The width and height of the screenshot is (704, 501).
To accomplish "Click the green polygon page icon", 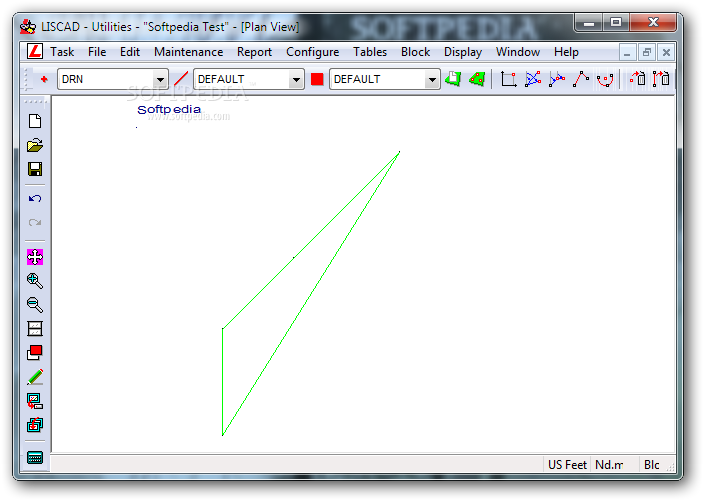I will [453, 79].
